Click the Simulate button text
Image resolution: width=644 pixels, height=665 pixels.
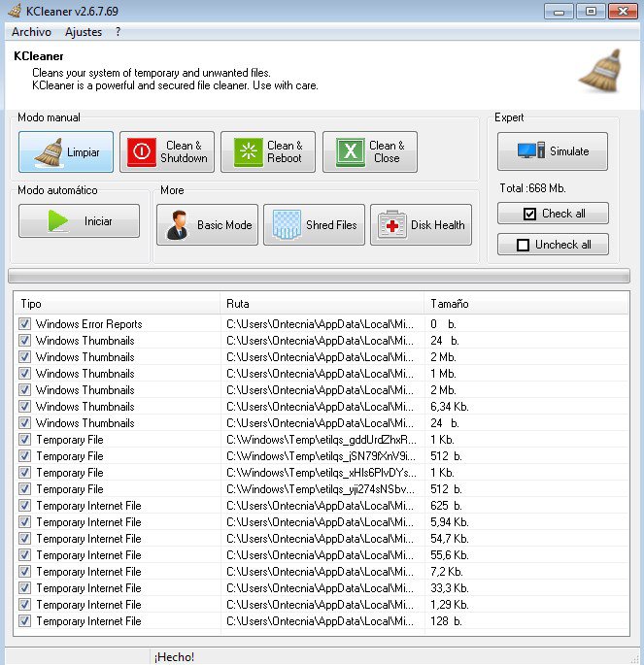coord(569,151)
